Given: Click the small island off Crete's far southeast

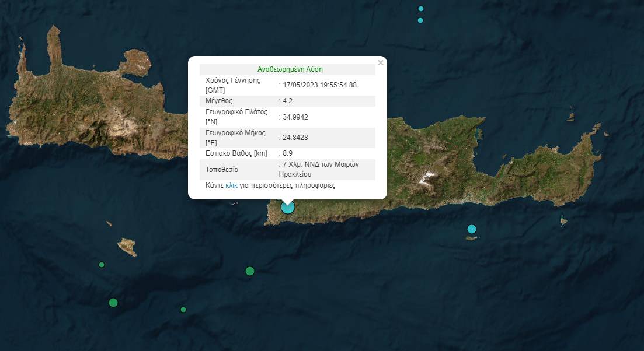Looking at the screenshot, I should point(563,222).
